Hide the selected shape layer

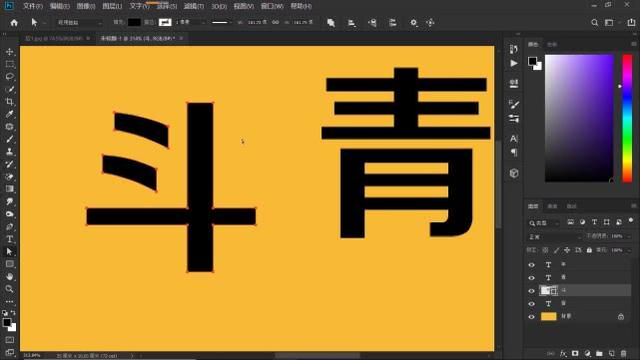pos(531,291)
